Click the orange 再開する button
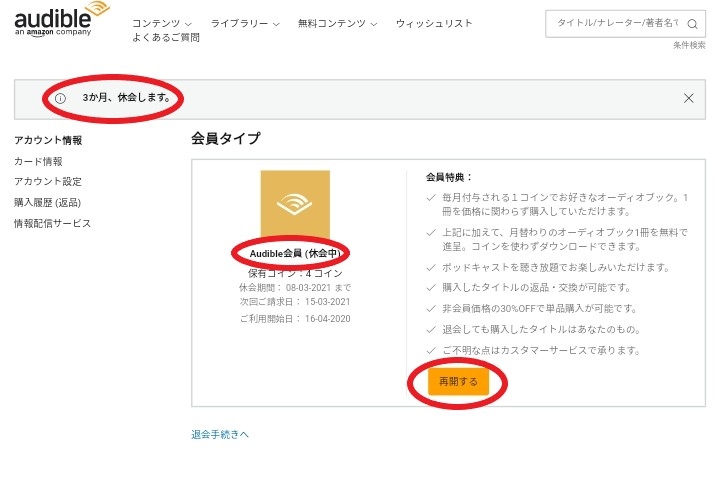This screenshot has height=490, width=720. click(x=458, y=381)
